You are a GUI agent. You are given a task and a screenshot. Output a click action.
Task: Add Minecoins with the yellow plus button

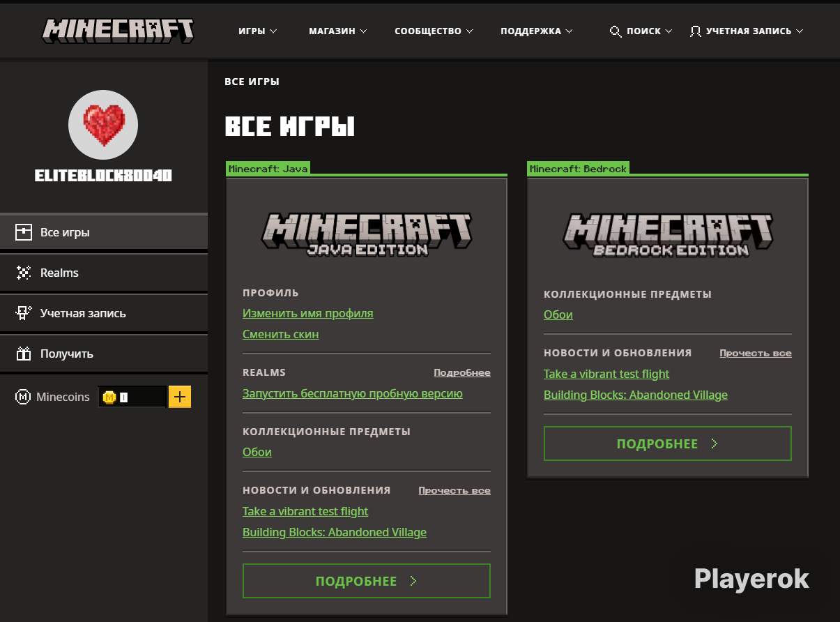click(180, 397)
